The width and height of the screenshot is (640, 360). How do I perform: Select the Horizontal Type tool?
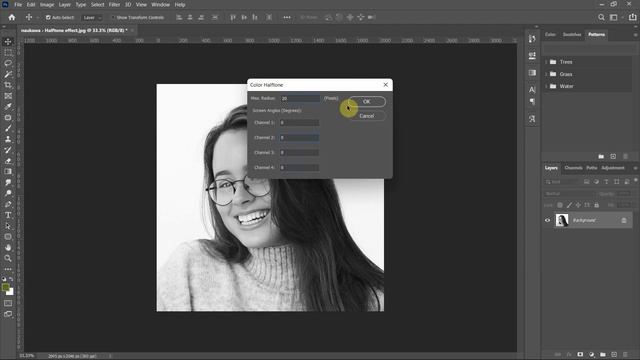[x=8, y=215]
